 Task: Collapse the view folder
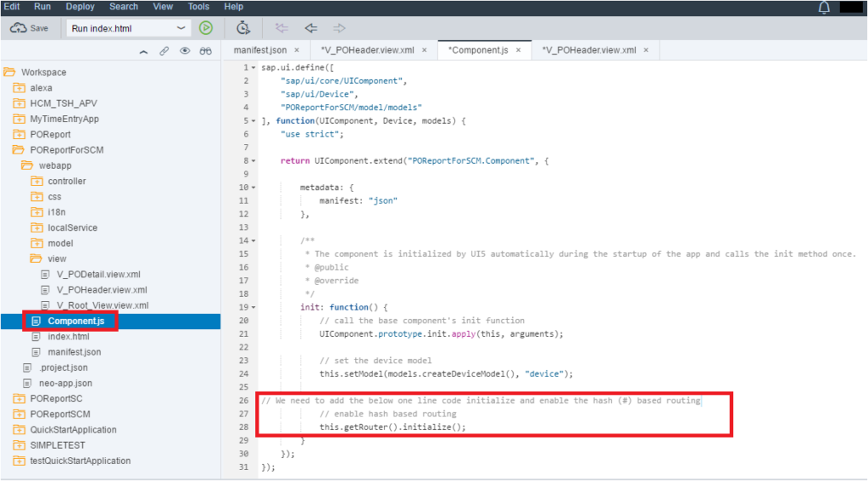[x=36, y=258]
